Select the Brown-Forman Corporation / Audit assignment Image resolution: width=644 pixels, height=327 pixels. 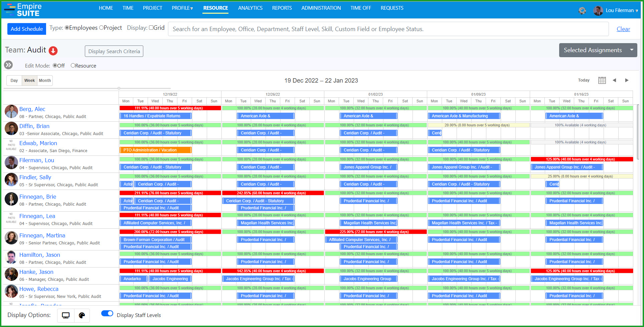[x=156, y=240]
